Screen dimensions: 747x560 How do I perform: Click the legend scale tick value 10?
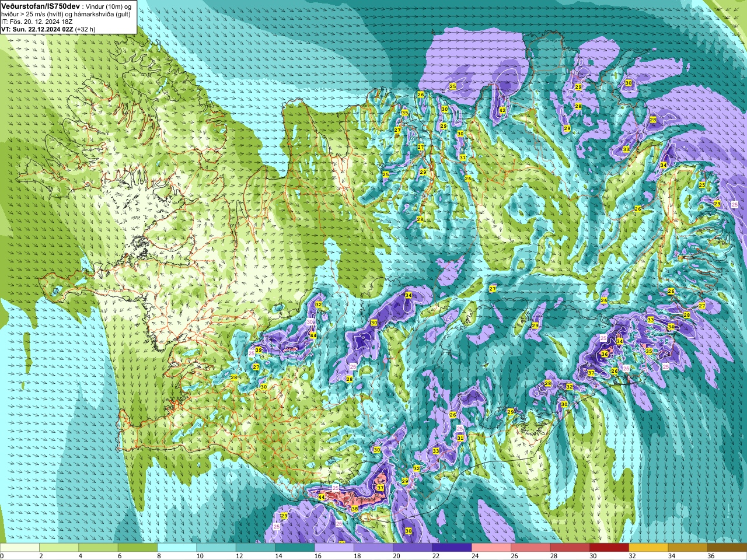[200, 556]
